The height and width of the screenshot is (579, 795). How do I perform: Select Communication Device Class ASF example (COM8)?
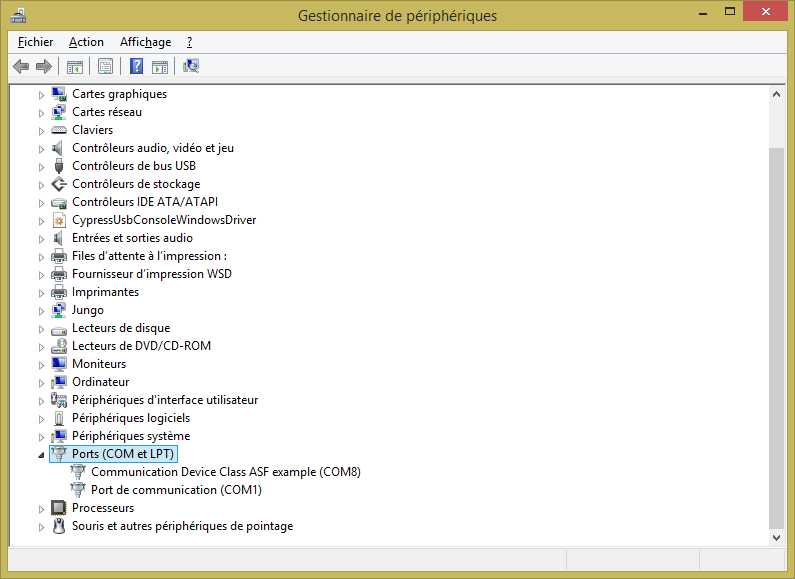click(225, 472)
